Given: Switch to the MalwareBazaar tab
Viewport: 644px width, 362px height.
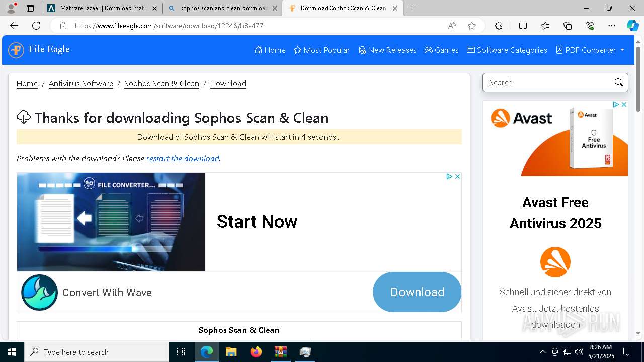Looking at the screenshot, I should [102, 8].
